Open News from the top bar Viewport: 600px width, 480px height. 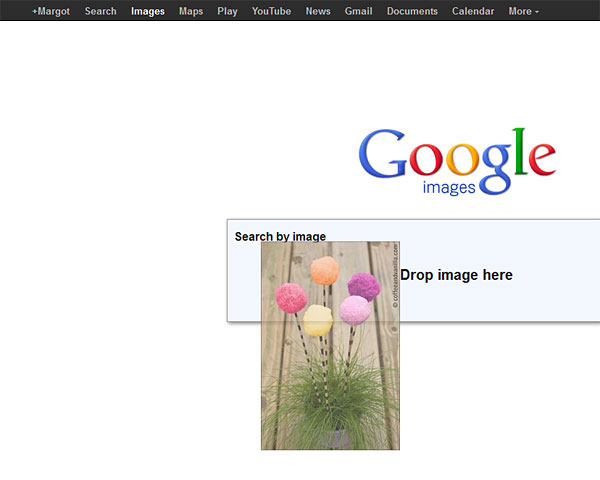pyautogui.click(x=318, y=11)
